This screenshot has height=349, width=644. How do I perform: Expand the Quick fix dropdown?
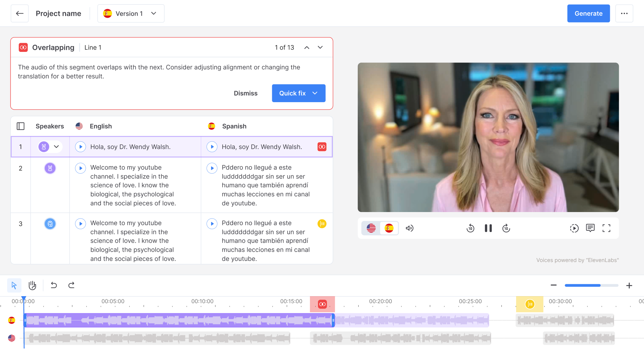pos(315,93)
